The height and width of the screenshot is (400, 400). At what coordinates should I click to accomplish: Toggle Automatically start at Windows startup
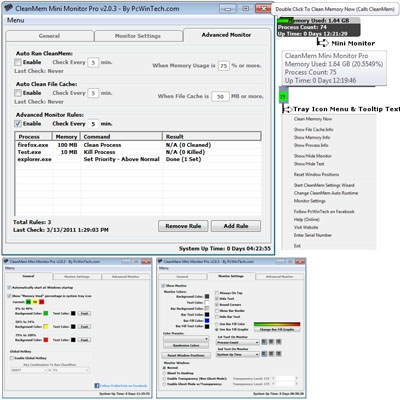click(x=9, y=287)
